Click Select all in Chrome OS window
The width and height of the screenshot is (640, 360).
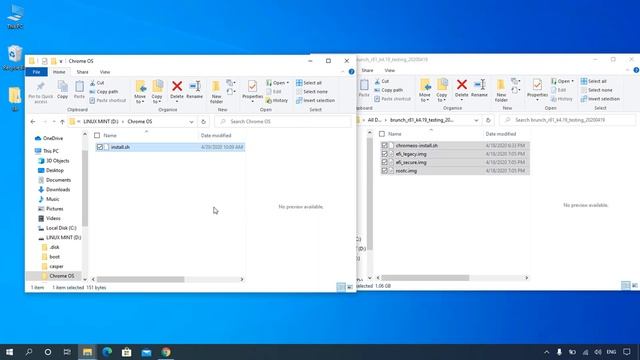309,83
